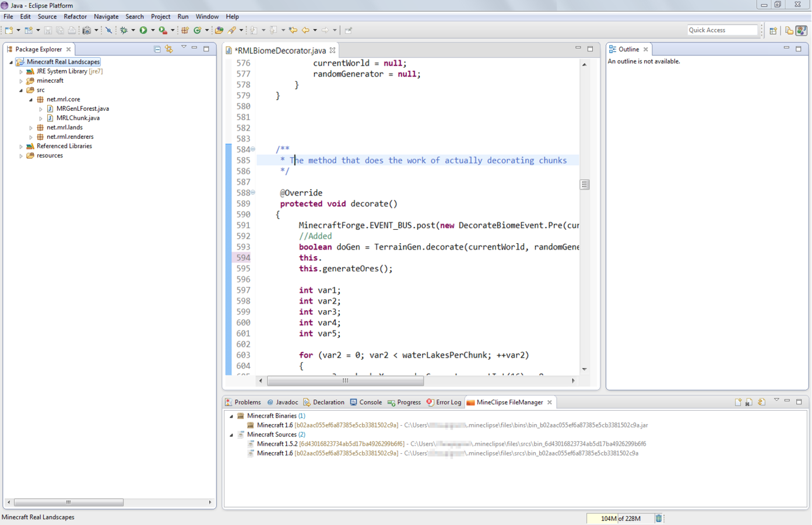Image resolution: width=812 pixels, height=525 pixels.
Task: Click the New Java Package icon
Action: click(185, 30)
